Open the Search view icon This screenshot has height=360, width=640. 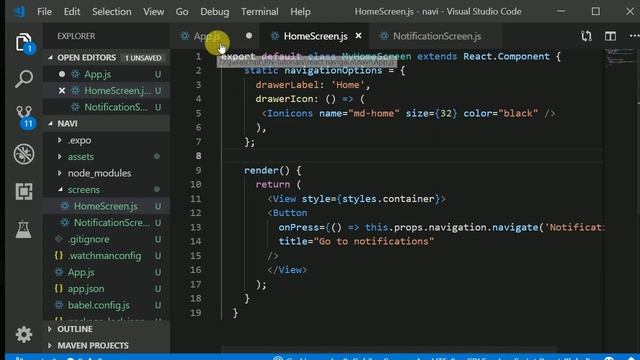click(24, 79)
